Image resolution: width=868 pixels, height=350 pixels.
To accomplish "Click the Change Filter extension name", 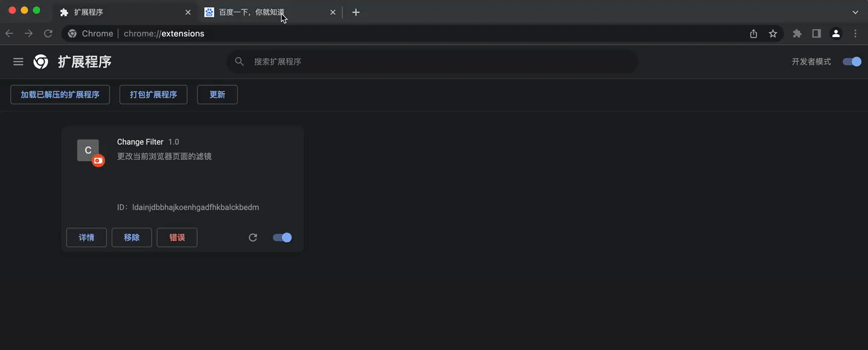I will pyautogui.click(x=140, y=142).
